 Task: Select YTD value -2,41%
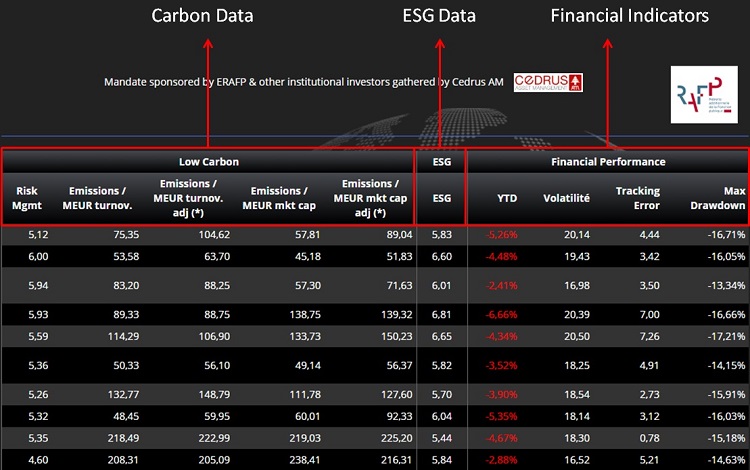(x=501, y=286)
